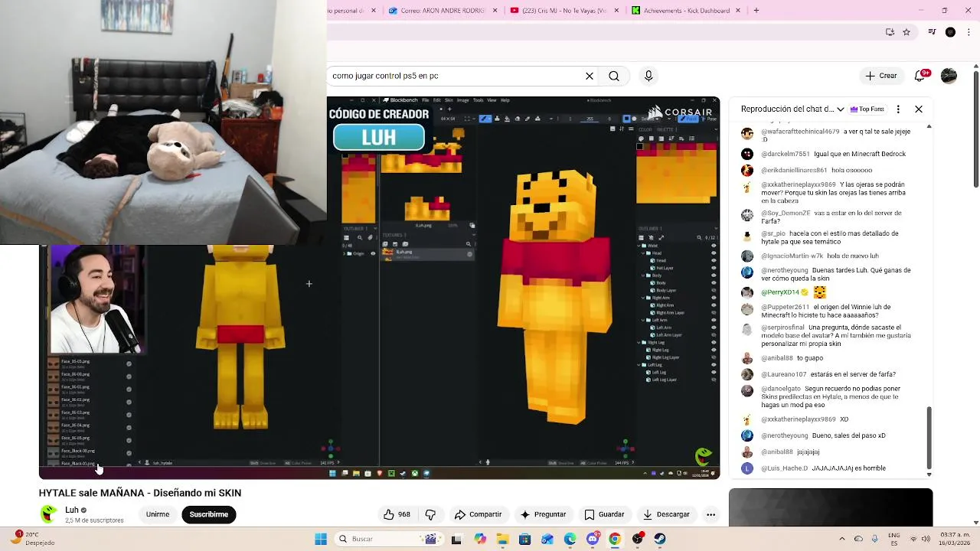Toggle Head cube visibility eye in video
Screen dimensions: 980x551
tap(714, 260)
